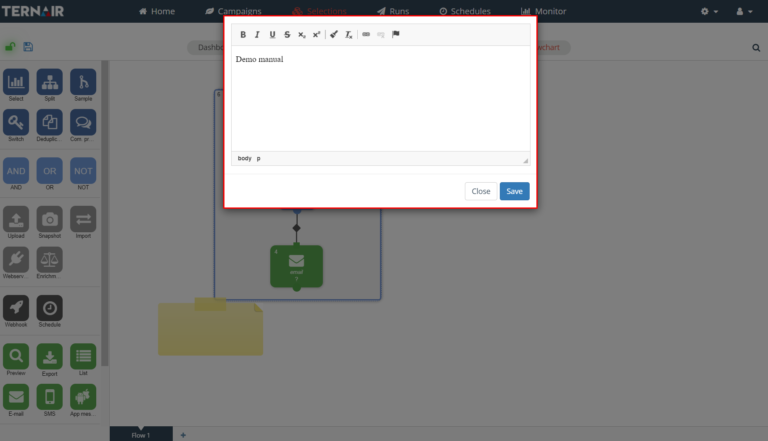The image size is (768, 441).
Task: Click the green email node in the flowchart
Action: point(296,266)
